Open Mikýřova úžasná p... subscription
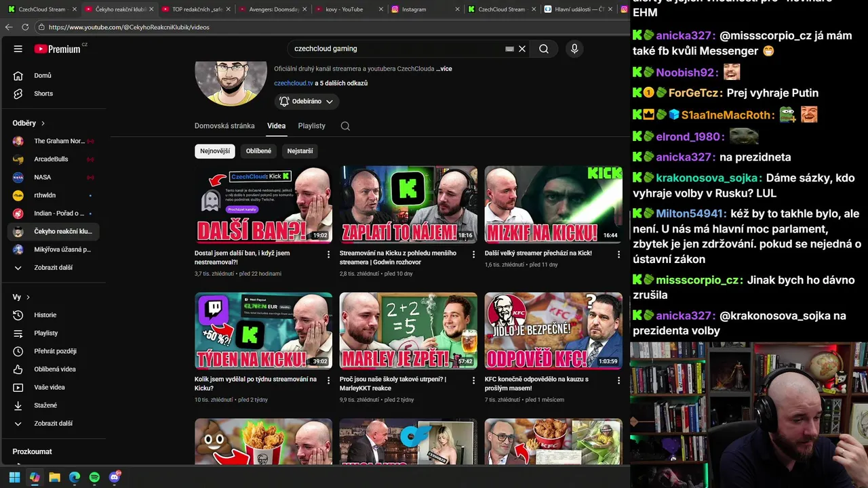The image size is (868, 488). point(53,249)
